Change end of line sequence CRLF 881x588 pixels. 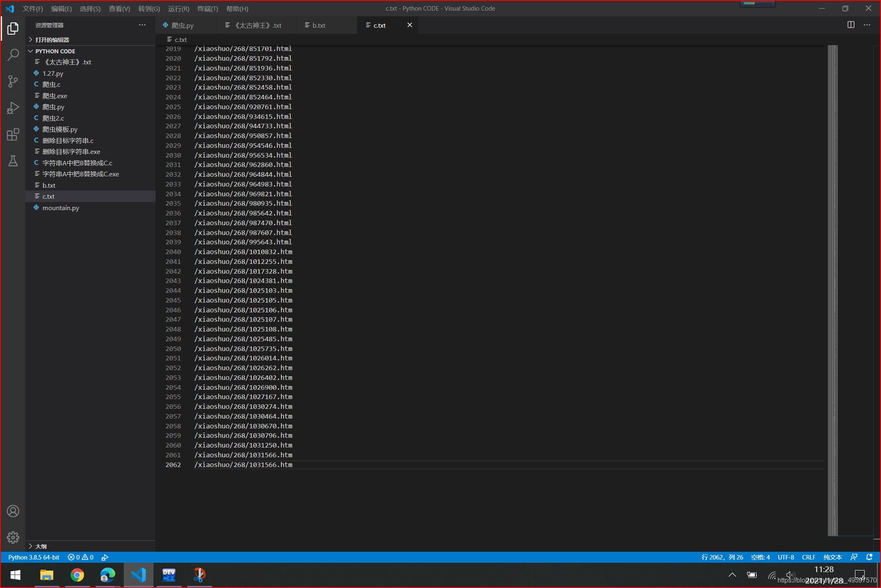tap(809, 557)
